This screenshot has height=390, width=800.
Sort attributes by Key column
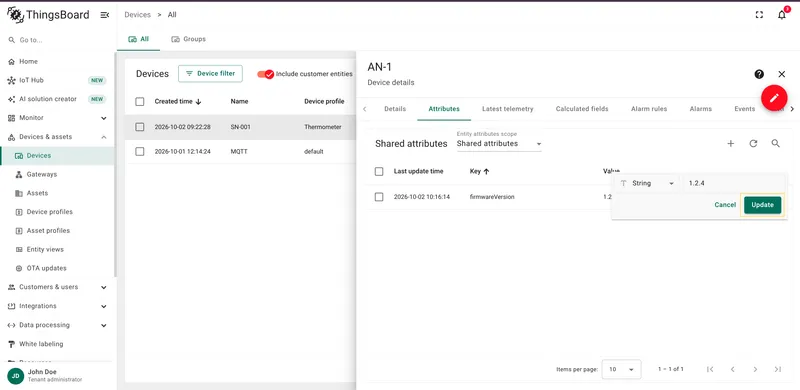coord(480,172)
